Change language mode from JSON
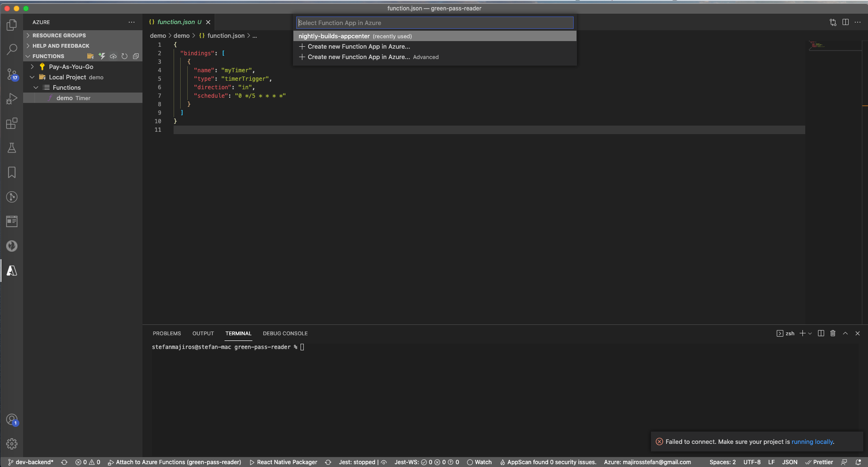Screen dimensions: 868x467 pyautogui.click(x=790, y=462)
